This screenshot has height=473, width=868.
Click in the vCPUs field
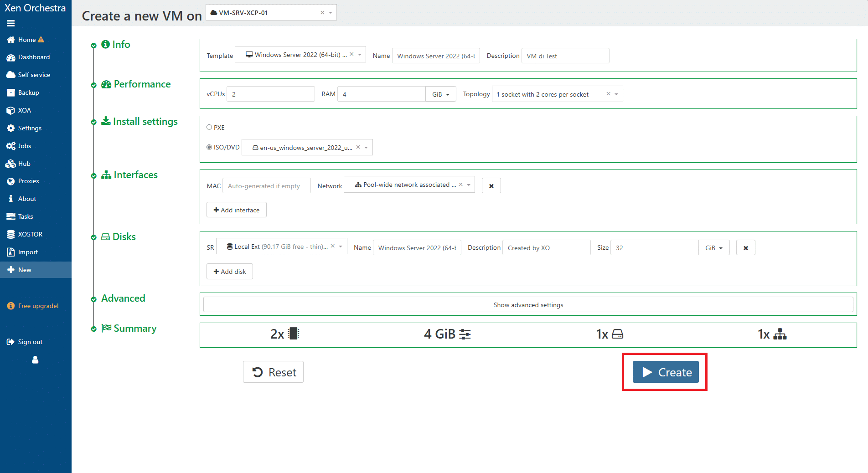[x=271, y=94]
